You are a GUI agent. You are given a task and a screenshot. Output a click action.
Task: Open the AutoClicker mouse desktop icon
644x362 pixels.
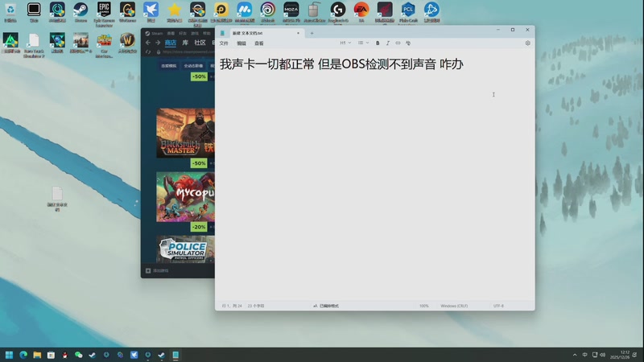click(315, 12)
